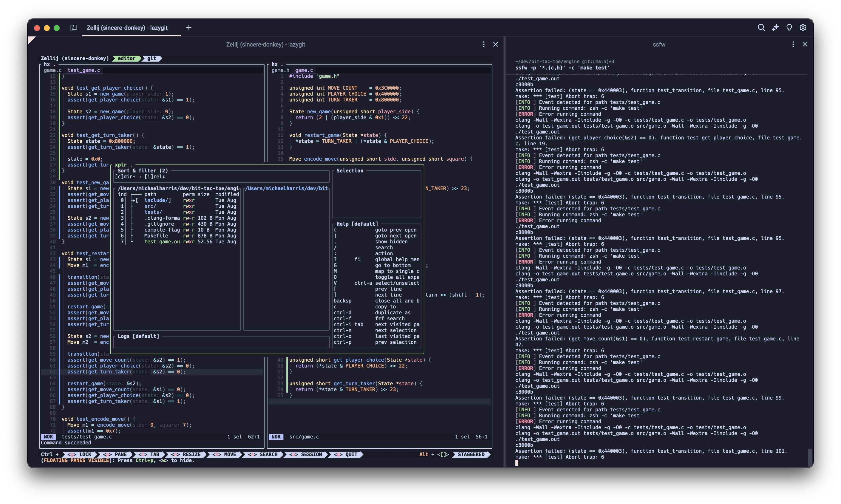This screenshot has width=841, height=504.
Task: Switch to the editor Zellij tab
Action: click(126, 58)
